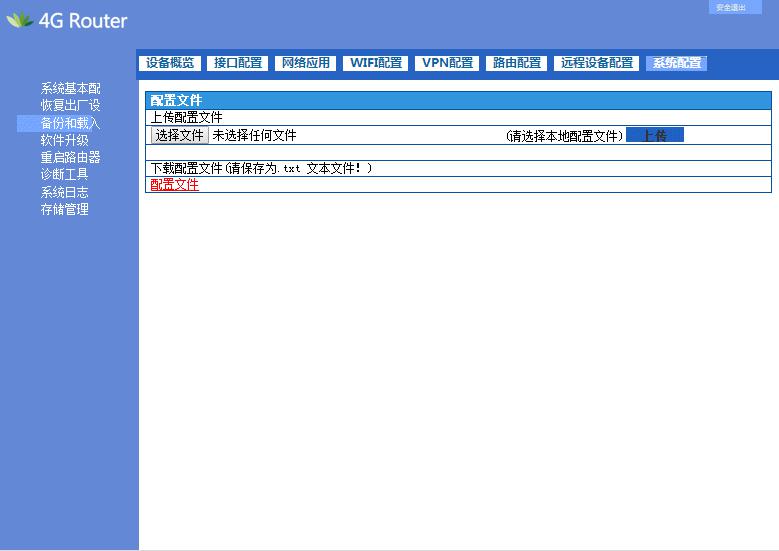
Task: Select the 系统配置 tab
Action: point(676,63)
